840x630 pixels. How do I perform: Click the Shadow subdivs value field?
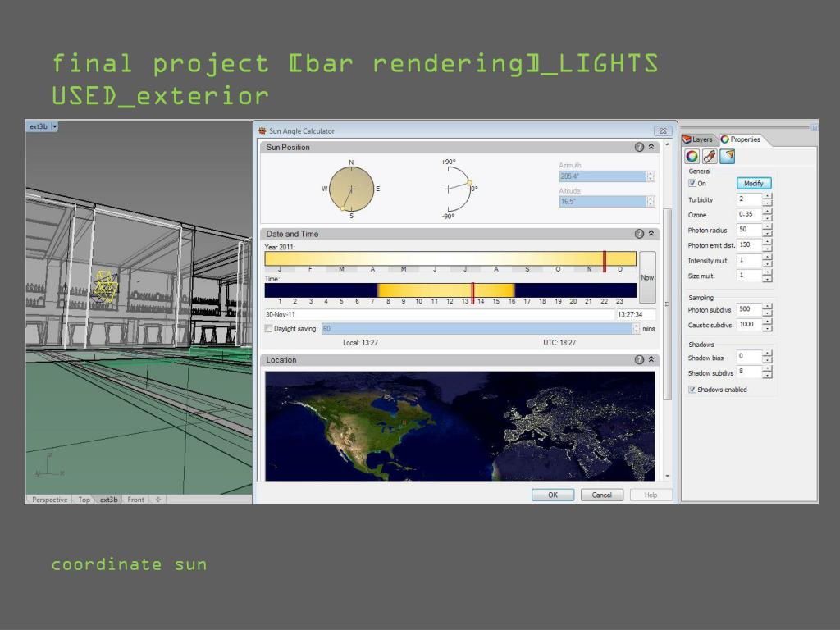pos(749,372)
